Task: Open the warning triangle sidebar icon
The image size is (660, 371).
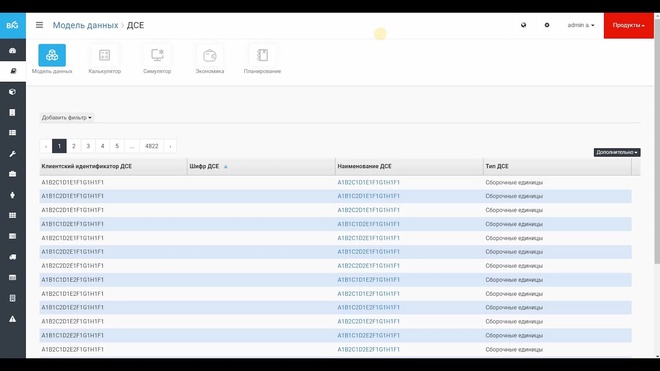Action: (x=13, y=319)
